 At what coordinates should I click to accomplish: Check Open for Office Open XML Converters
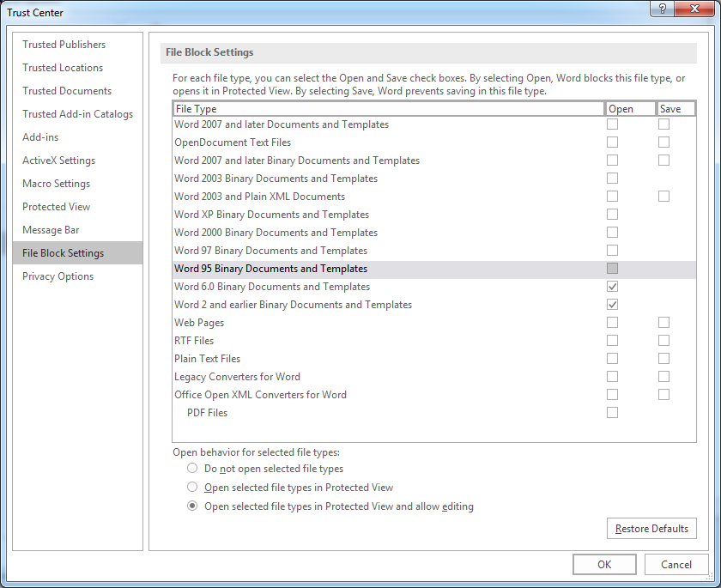click(612, 395)
